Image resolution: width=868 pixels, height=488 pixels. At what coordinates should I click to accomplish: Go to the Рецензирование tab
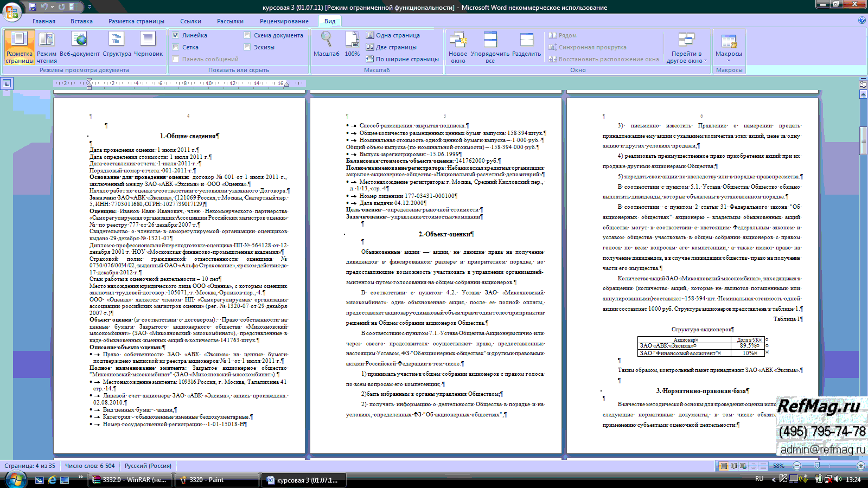click(284, 21)
